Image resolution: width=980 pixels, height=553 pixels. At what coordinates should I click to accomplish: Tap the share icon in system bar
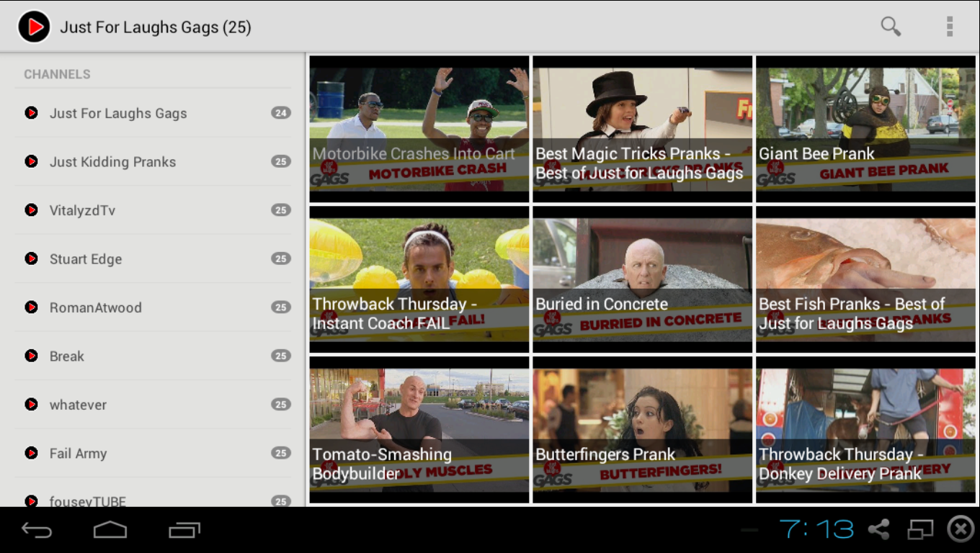(x=878, y=529)
